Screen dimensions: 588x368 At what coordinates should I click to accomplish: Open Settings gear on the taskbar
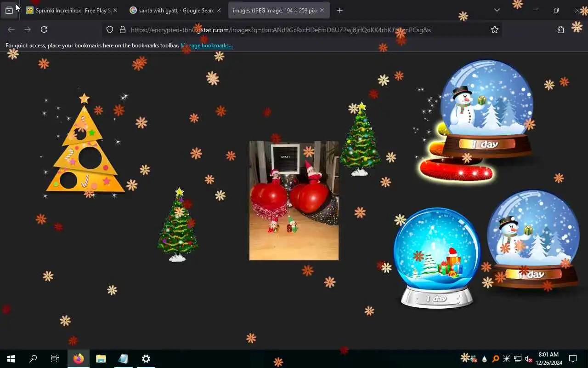point(146,359)
